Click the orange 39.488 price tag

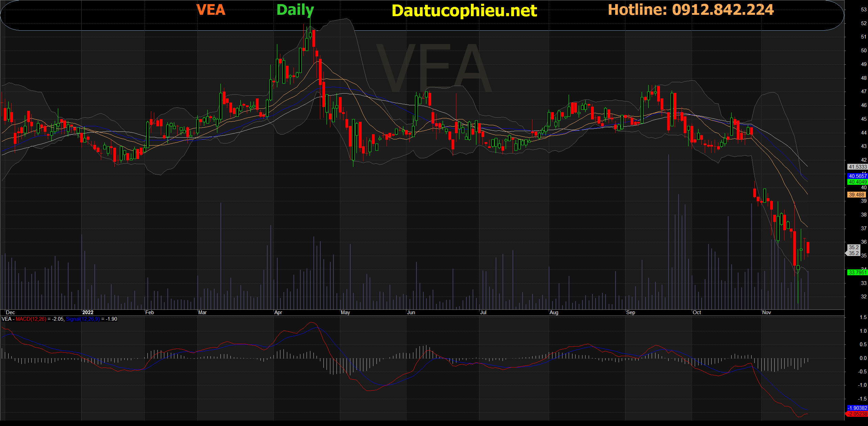pyautogui.click(x=856, y=194)
